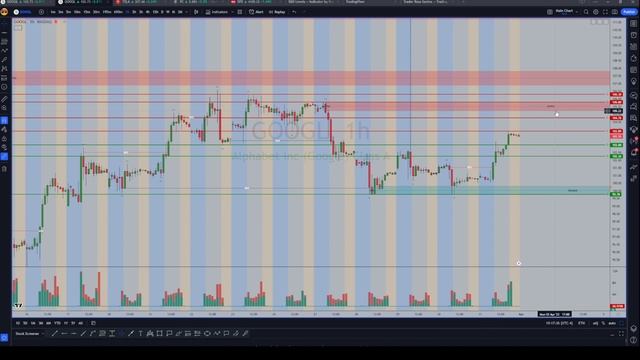The width and height of the screenshot is (640, 360).
Task: Open the Stock Screener panel
Action: (27, 333)
